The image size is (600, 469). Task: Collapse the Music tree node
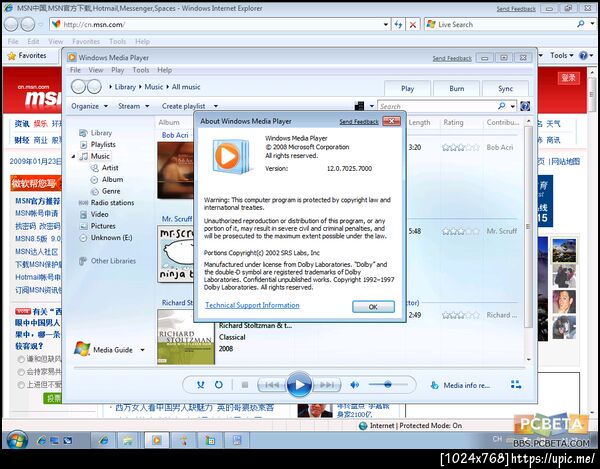pos(73,156)
